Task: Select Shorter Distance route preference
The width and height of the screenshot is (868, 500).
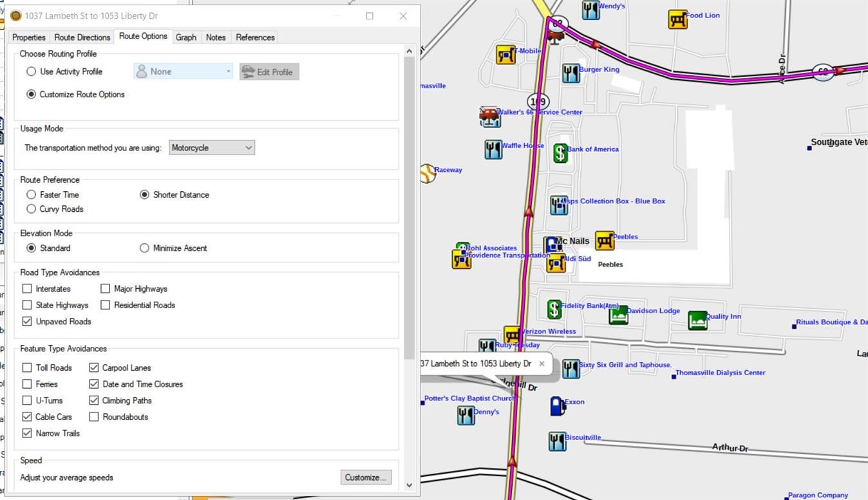Action: [144, 194]
